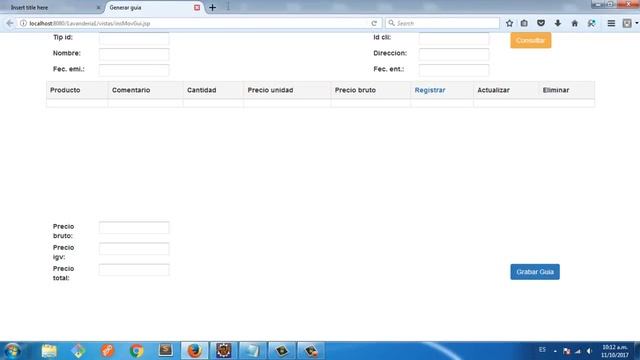The height and width of the screenshot is (360, 640).
Task: Open the Action Center flag icon
Action: pyautogui.click(x=567, y=351)
